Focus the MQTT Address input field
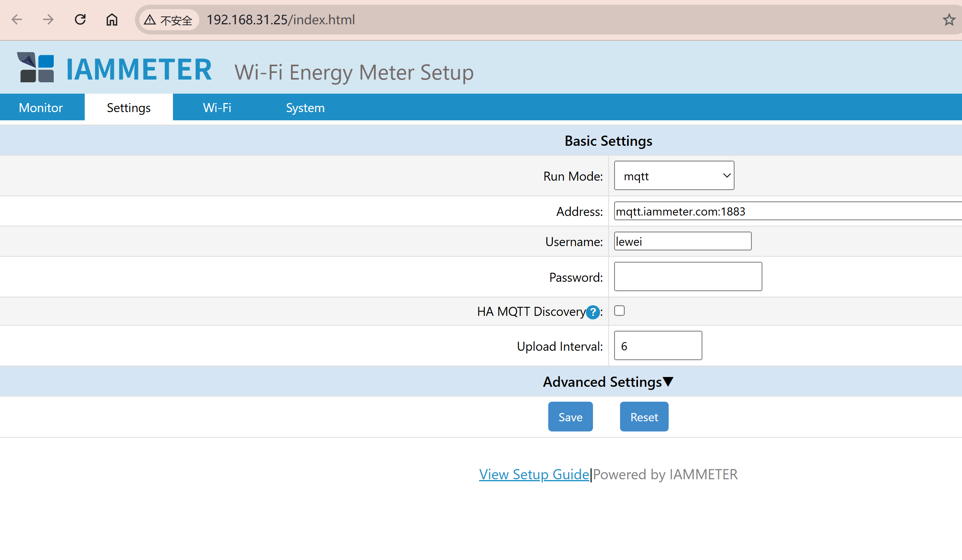 (788, 211)
